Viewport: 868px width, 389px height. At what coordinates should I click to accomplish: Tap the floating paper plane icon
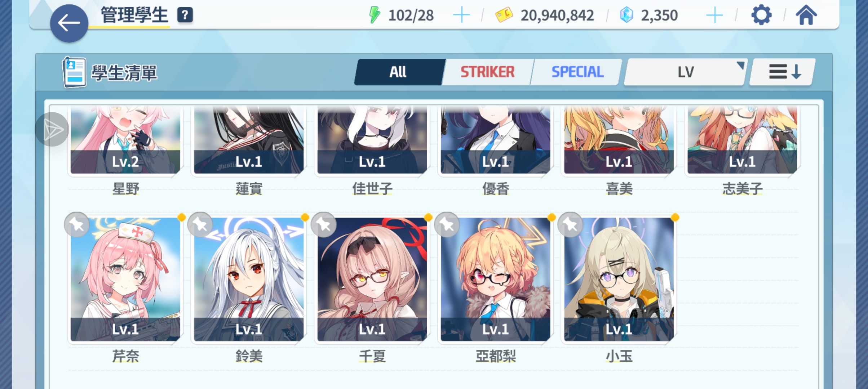pos(52,129)
